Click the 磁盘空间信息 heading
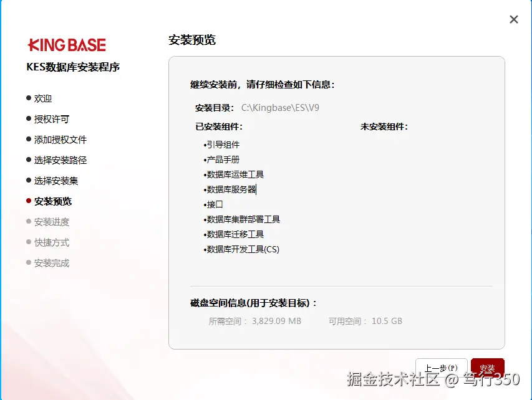The image size is (532, 400). pos(253,303)
